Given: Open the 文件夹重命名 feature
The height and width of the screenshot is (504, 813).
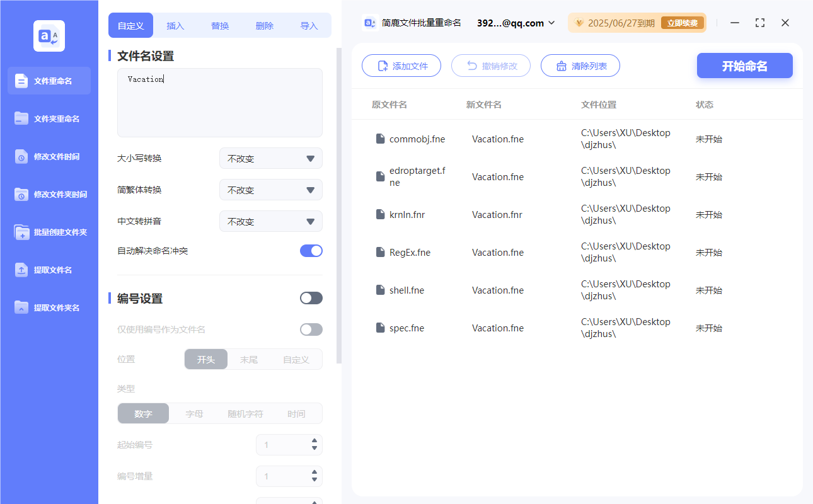Looking at the screenshot, I should click(x=49, y=118).
